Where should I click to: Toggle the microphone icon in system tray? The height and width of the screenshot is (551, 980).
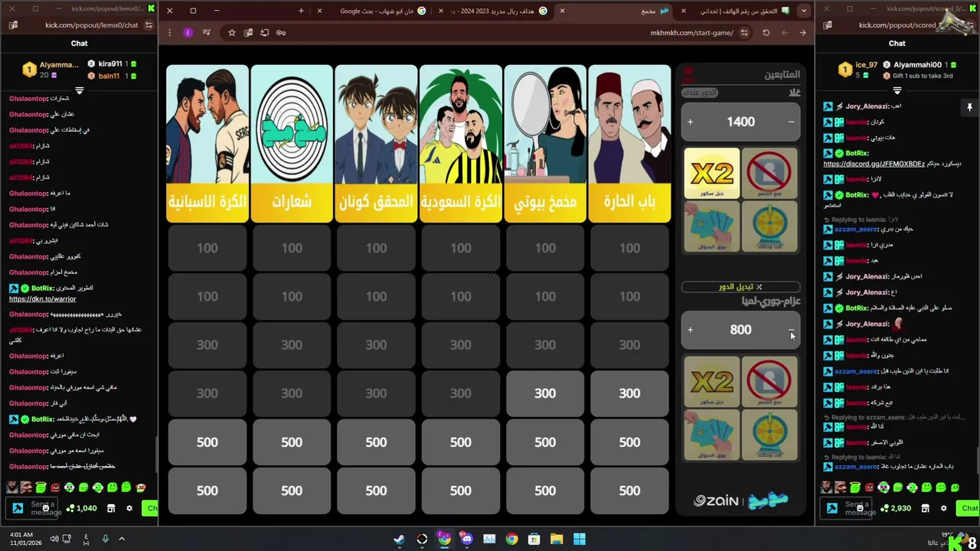[x=106, y=539]
